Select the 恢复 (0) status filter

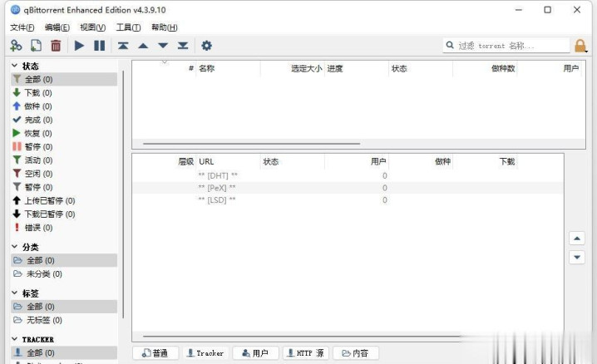(x=64, y=133)
